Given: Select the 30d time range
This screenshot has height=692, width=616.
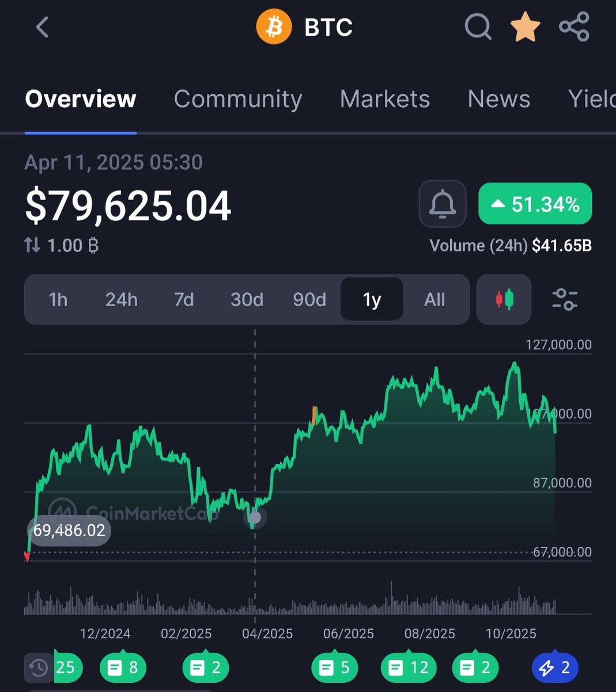Looking at the screenshot, I should pyautogui.click(x=247, y=300).
